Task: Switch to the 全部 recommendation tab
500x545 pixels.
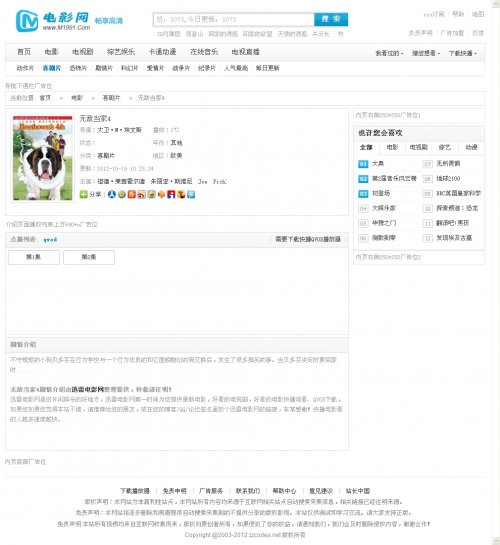Action: [x=366, y=147]
